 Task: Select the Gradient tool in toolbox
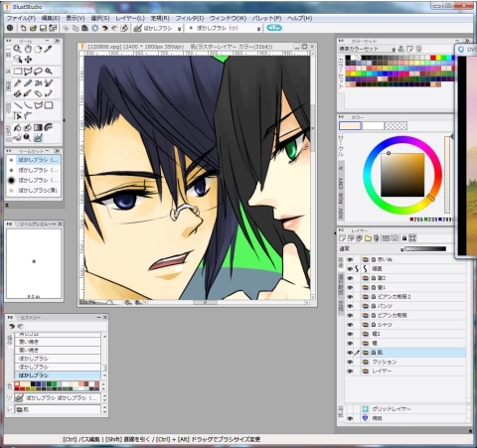(38, 127)
